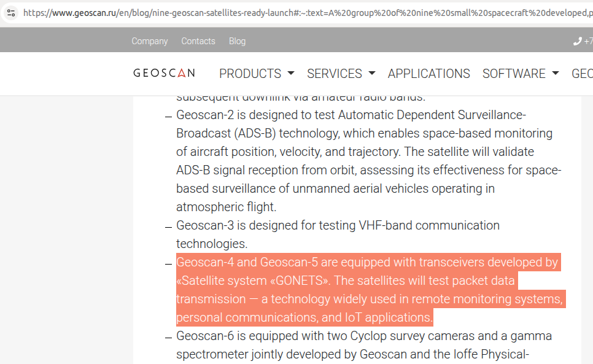Image resolution: width=593 pixels, height=364 pixels.
Task: Expand the SERVICES dropdown arrow
Action: point(372,73)
